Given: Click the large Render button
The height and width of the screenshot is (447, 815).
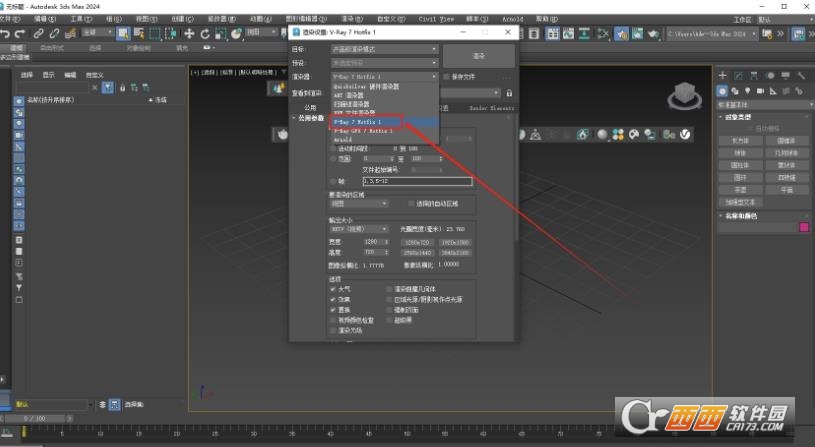Looking at the screenshot, I should [x=479, y=56].
